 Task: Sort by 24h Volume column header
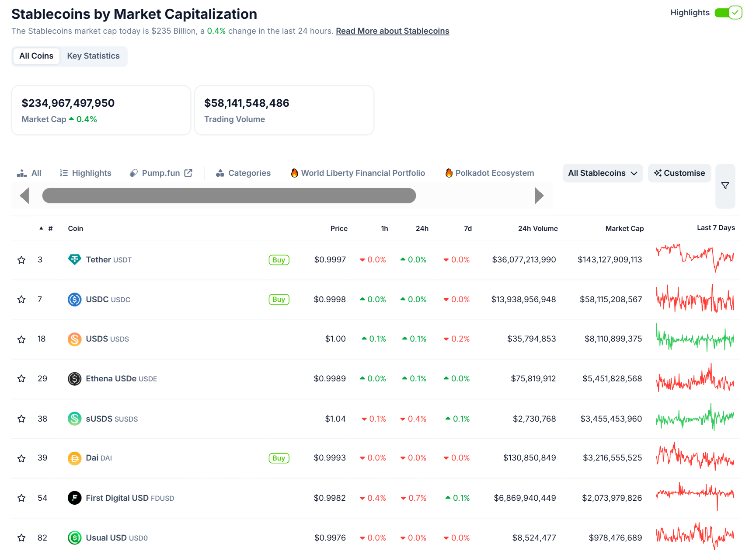(x=538, y=228)
